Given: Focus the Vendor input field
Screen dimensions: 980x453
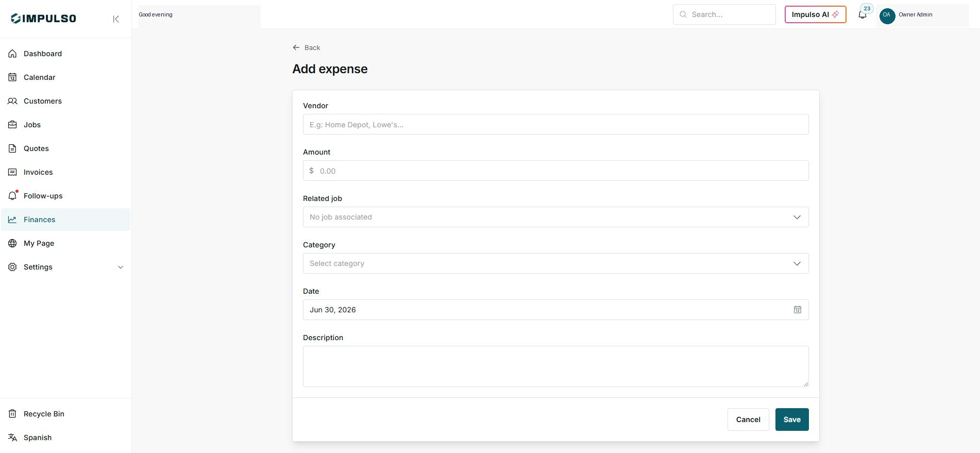Looking at the screenshot, I should pyautogui.click(x=555, y=124).
